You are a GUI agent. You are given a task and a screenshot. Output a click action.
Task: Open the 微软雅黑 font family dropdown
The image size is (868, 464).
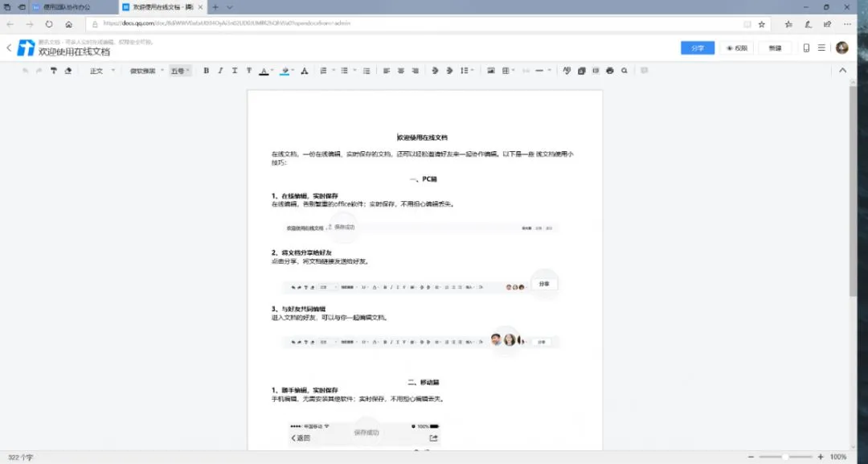(x=146, y=71)
